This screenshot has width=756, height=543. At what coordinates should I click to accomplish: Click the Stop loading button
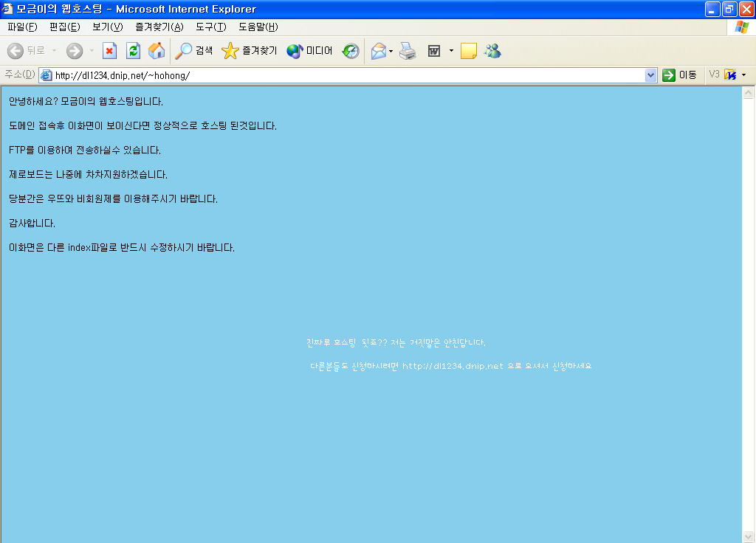click(109, 51)
